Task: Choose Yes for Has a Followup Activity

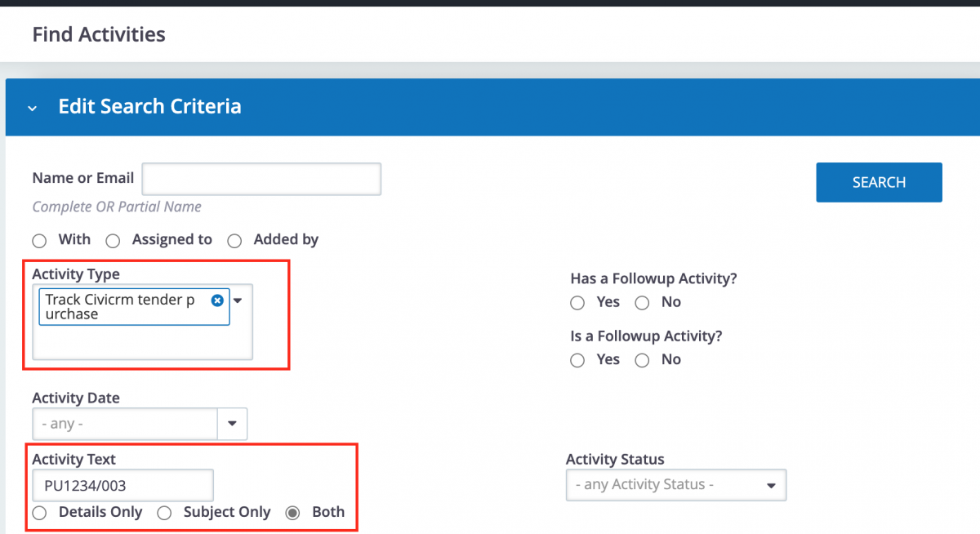Action: [x=577, y=303]
